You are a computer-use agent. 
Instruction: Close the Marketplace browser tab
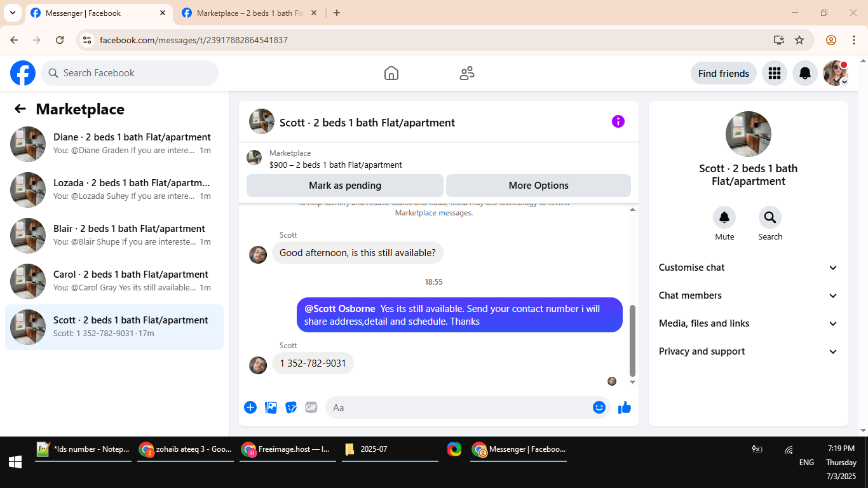(313, 13)
